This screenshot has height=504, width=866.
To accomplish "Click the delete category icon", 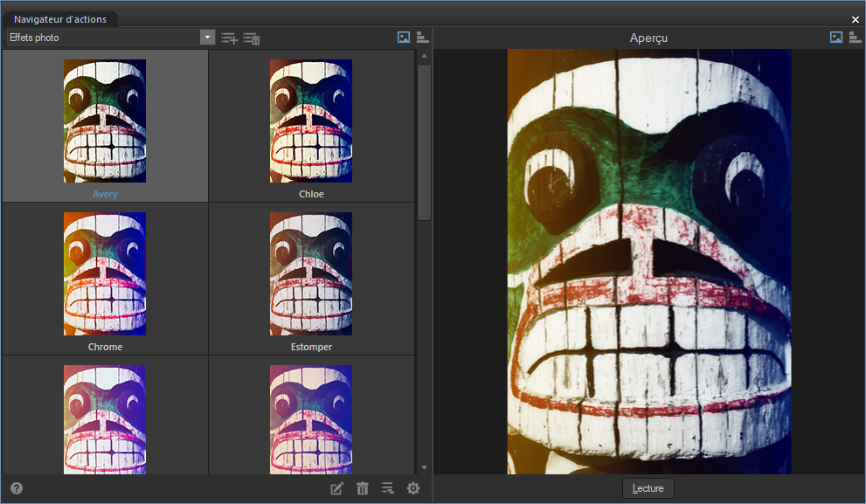I will coord(252,38).
